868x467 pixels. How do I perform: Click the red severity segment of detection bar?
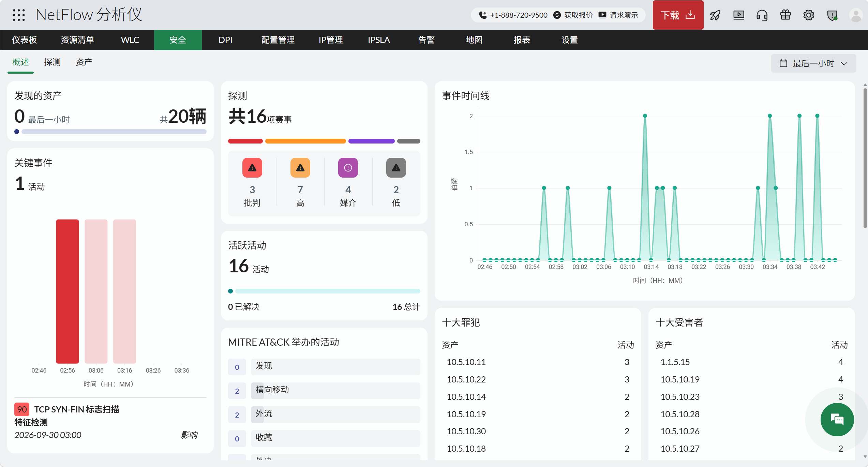pos(245,141)
